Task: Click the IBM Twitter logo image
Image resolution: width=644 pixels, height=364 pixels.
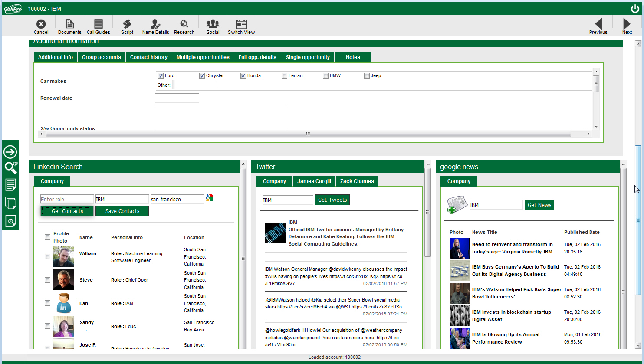Action: coord(276,233)
